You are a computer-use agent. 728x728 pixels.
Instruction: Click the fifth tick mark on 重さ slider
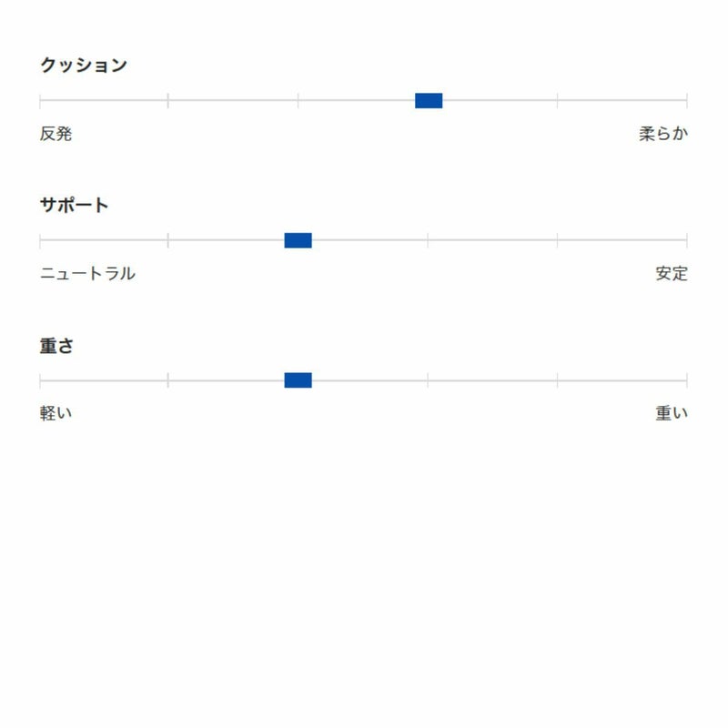tap(557, 380)
